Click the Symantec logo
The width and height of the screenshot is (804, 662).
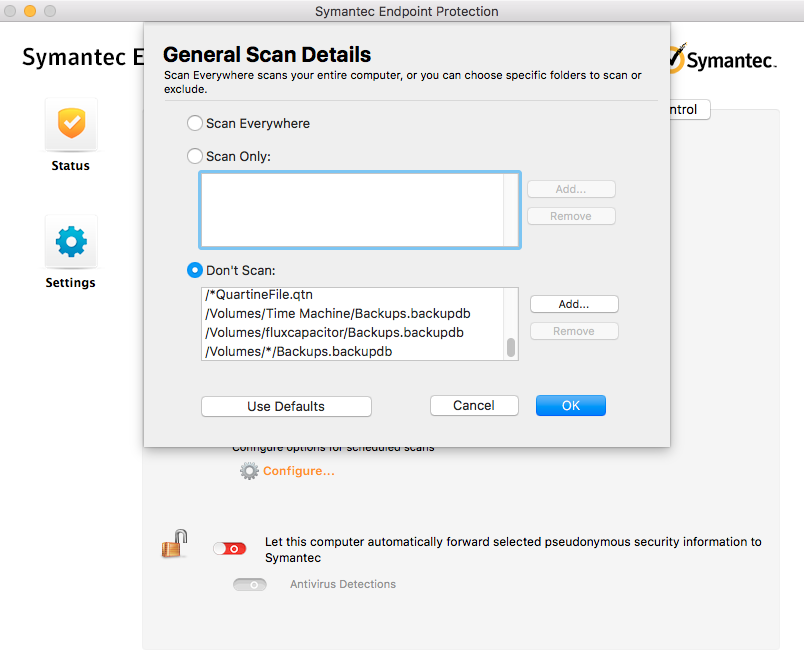tap(723, 59)
